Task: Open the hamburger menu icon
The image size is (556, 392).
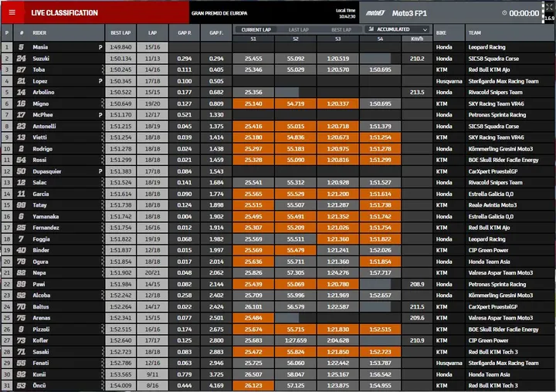Action: pos(12,13)
